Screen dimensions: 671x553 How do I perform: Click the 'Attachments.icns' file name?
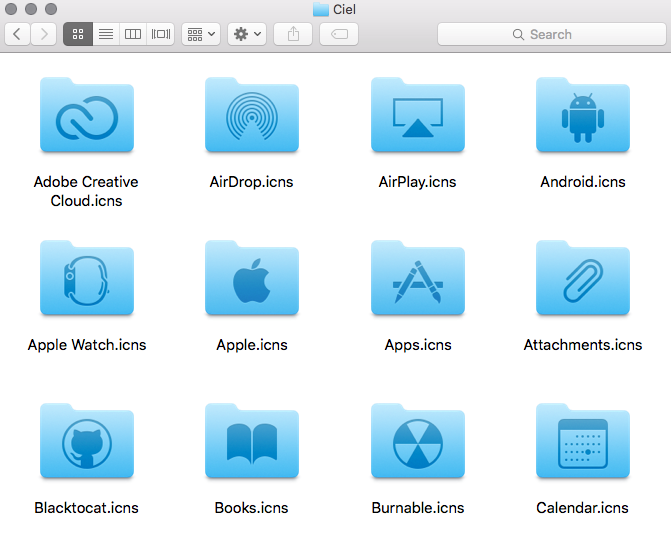tap(583, 345)
